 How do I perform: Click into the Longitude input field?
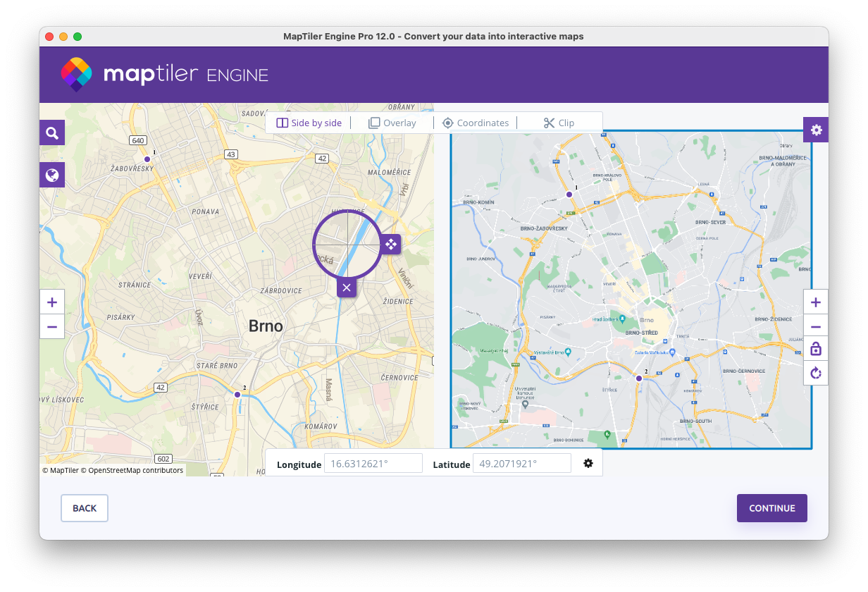[373, 464]
